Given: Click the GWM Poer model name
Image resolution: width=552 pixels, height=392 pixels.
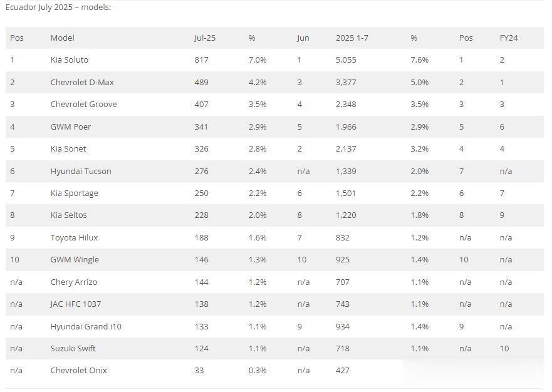Looking at the screenshot, I should coord(70,126).
